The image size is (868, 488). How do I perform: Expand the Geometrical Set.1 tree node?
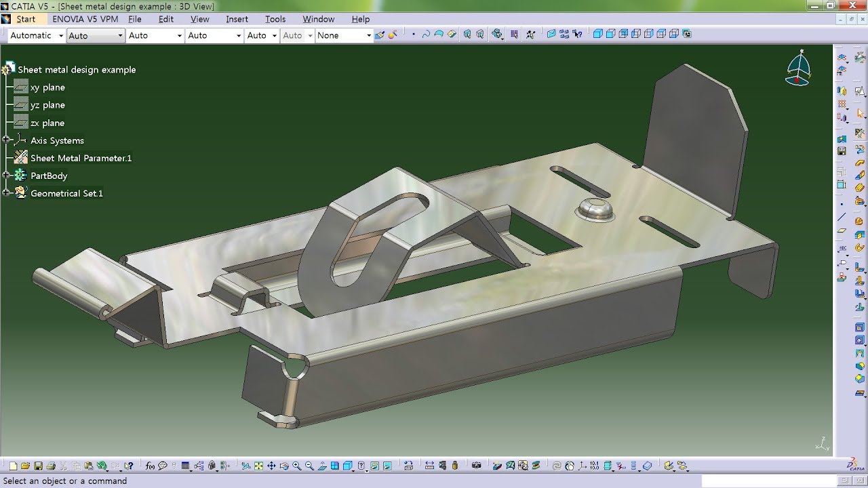5,193
